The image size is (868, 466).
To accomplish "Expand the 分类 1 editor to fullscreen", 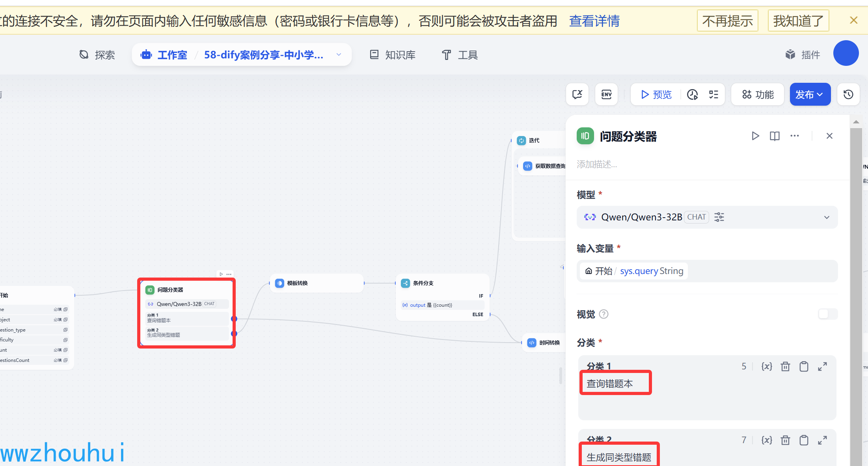I will click(x=822, y=367).
